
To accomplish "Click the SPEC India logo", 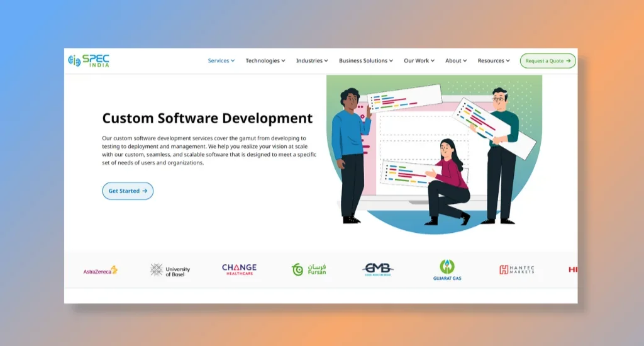I will [x=89, y=60].
